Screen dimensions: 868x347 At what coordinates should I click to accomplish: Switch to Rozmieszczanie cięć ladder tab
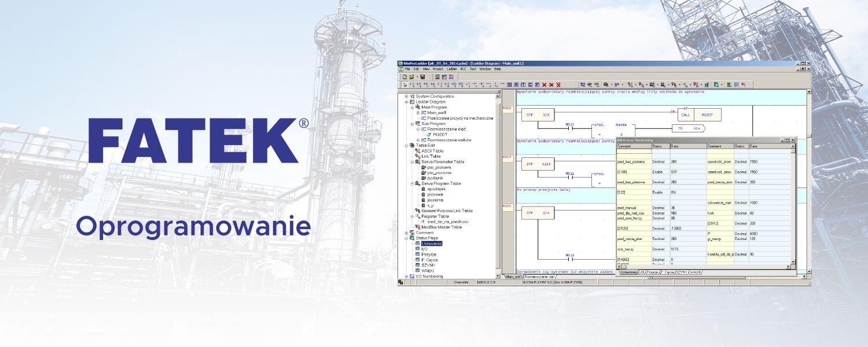[x=540, y=276]
